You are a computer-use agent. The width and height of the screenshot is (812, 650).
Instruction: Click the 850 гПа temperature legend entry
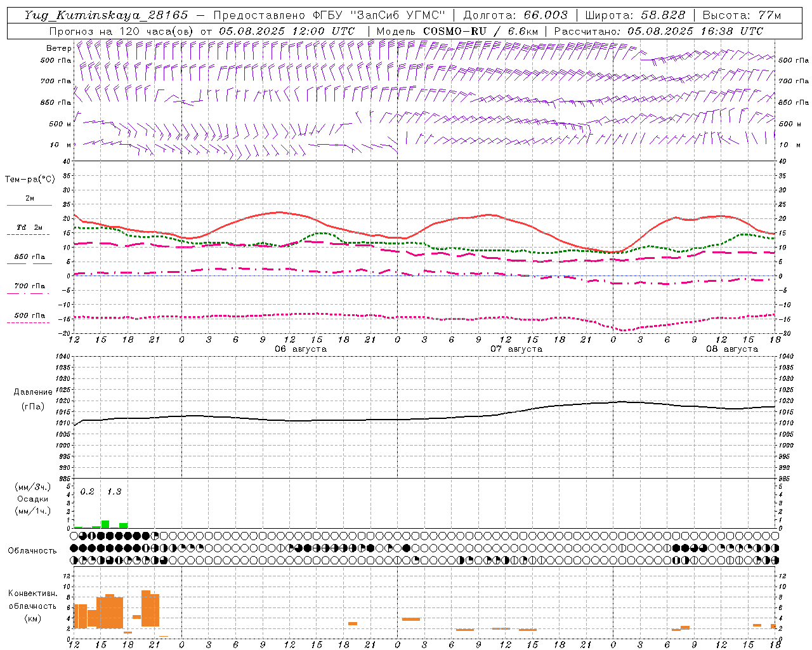click(x=29, y=256)
